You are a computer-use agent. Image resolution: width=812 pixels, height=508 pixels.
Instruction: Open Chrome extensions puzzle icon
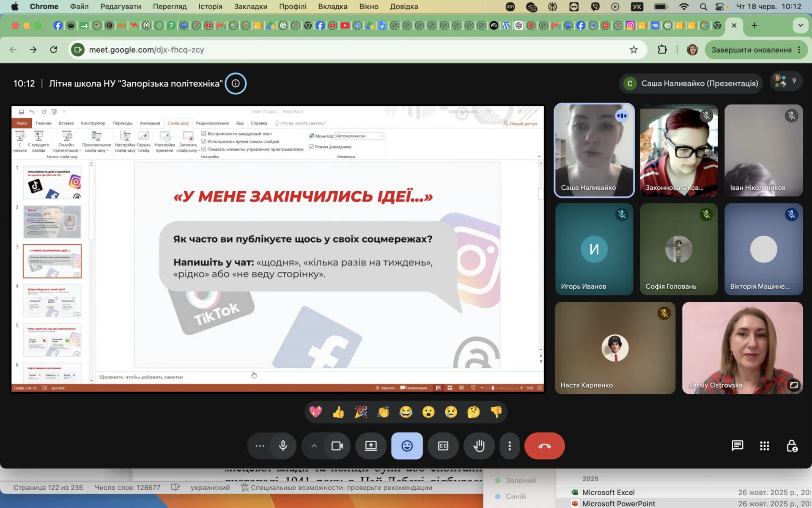click(662, 50)
